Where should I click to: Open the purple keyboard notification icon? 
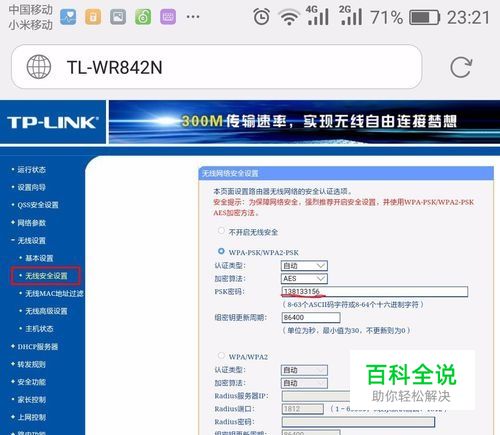pyautogui.click(x=168, y=17)
